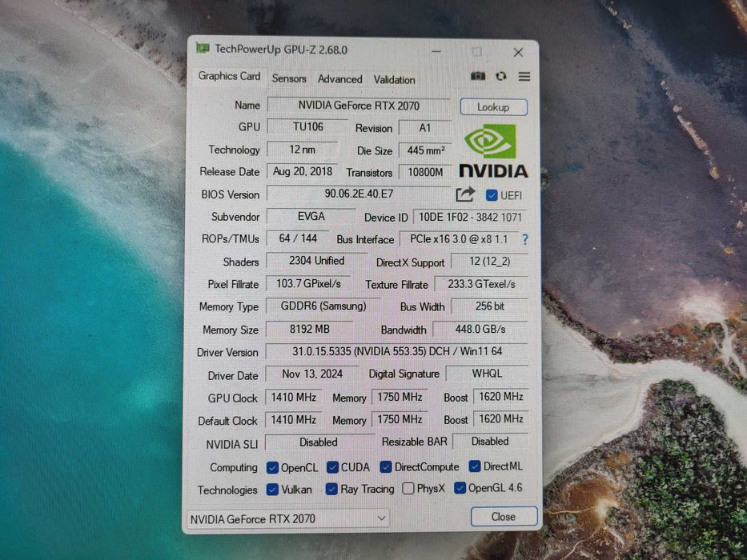Image resolution: width=747 pixels, height=560 pixels.
Task: Click the Release Date value Aug 20, 2018
Action: tap(303, 171)
